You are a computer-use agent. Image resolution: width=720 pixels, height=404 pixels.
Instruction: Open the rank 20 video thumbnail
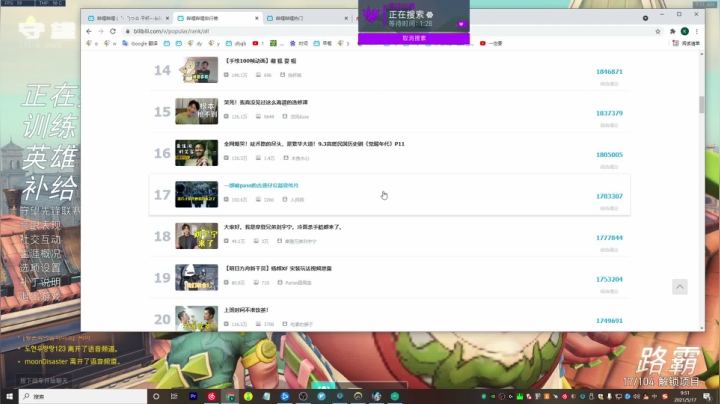(197, 319)
